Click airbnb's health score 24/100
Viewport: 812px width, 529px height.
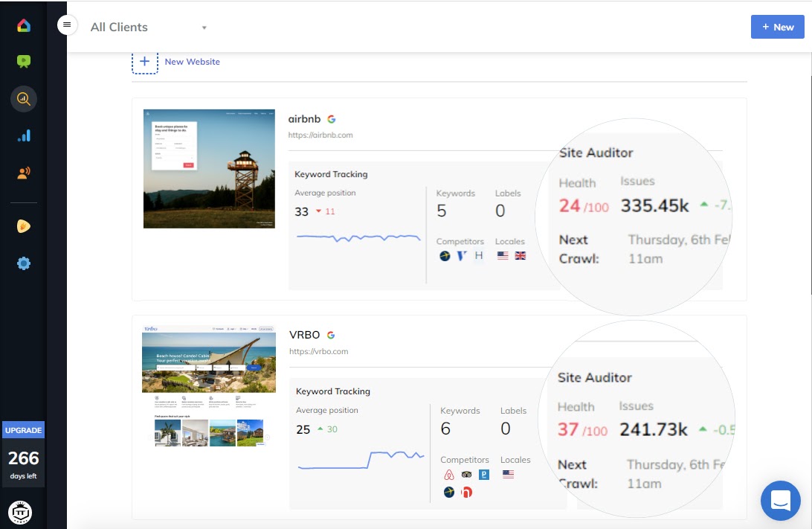584,205
